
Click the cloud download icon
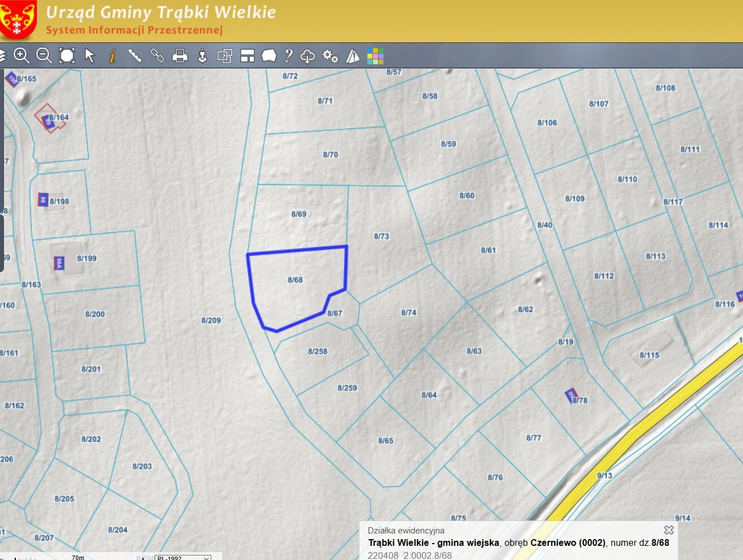(307, 55)
